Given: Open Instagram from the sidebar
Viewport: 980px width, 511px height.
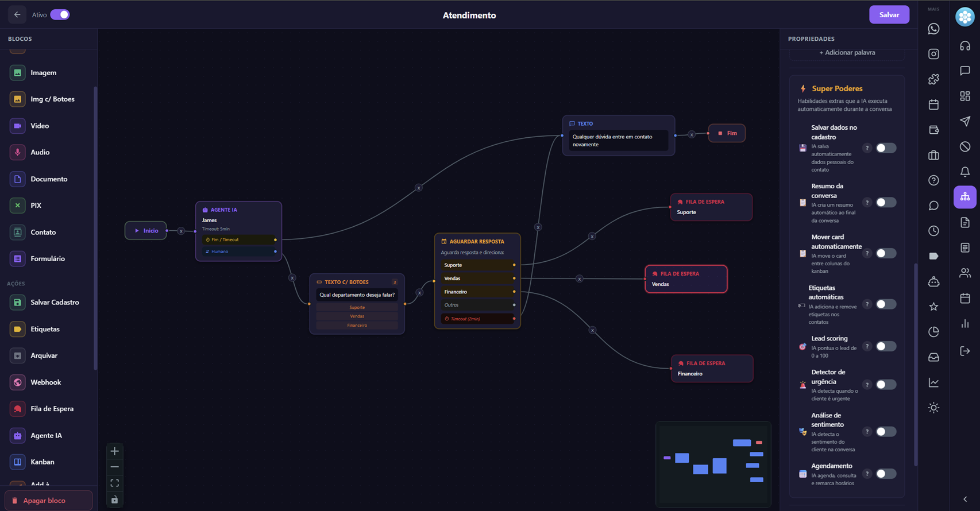Looking at the screenshot, I should coord(933,54).
